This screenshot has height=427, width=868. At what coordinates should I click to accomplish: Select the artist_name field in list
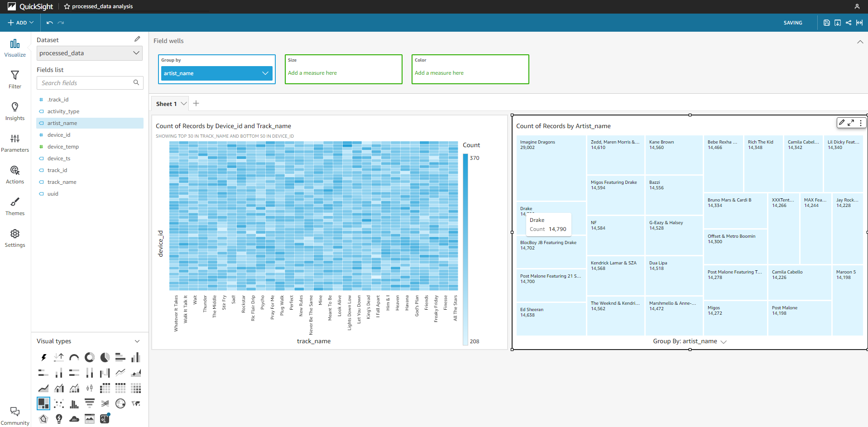click(x=90, y=123)
